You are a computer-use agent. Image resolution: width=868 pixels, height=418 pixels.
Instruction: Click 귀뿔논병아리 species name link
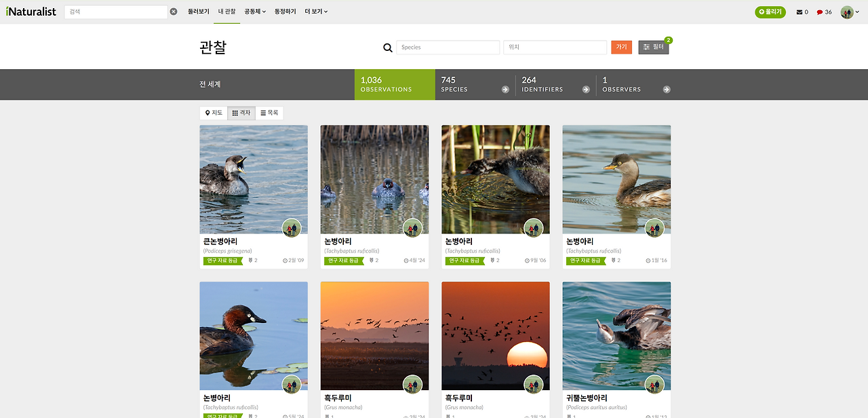[587, 398]
